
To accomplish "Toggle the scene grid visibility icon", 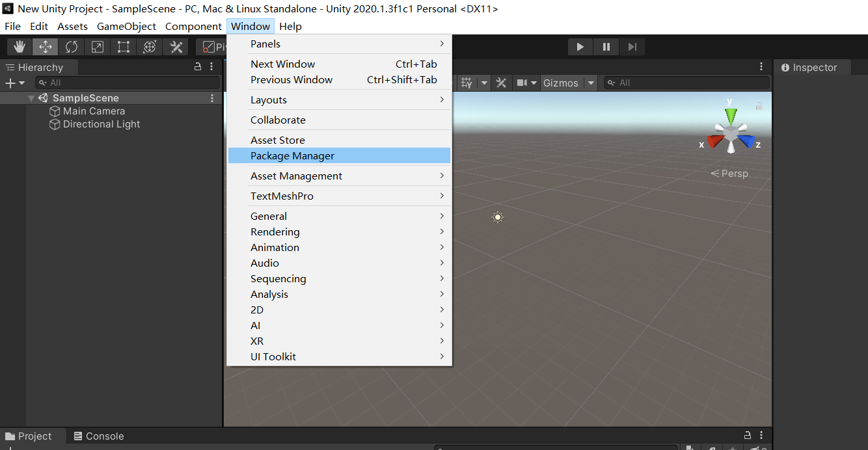I will (x=467, y=83).
